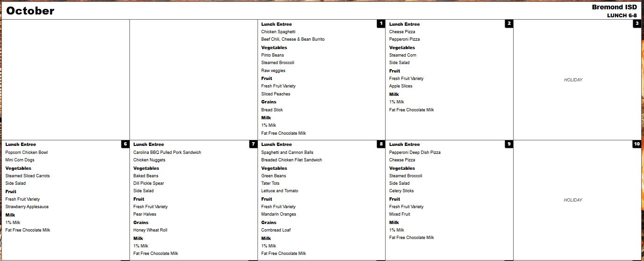Click the day 6 date badge
644x261 pixels.
pyautogui.click(x=125, y=144)
